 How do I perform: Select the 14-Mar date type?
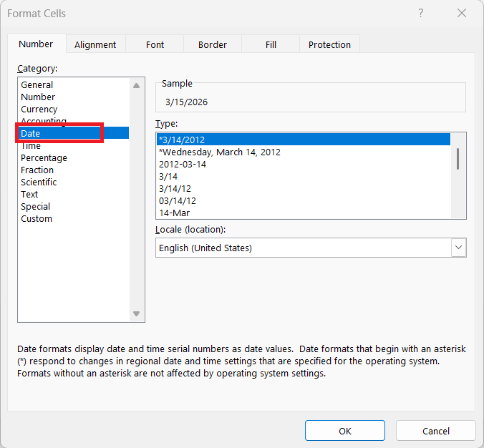174,213
